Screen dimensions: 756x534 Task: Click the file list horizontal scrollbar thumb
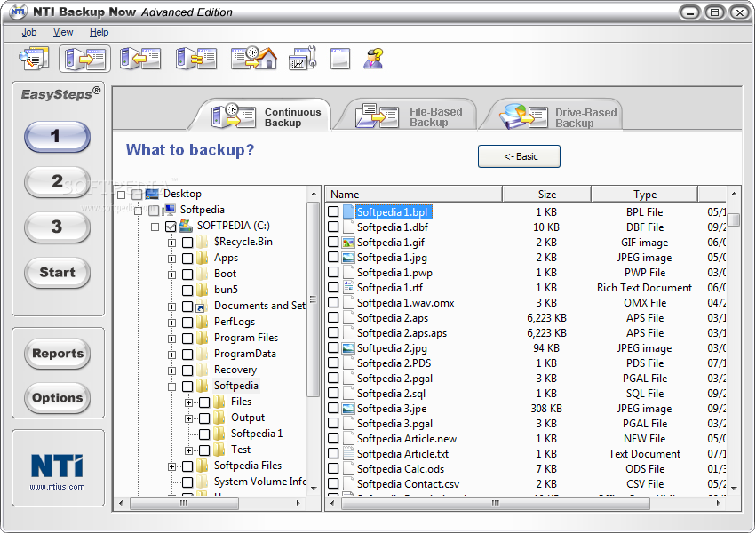click(495, 503)
